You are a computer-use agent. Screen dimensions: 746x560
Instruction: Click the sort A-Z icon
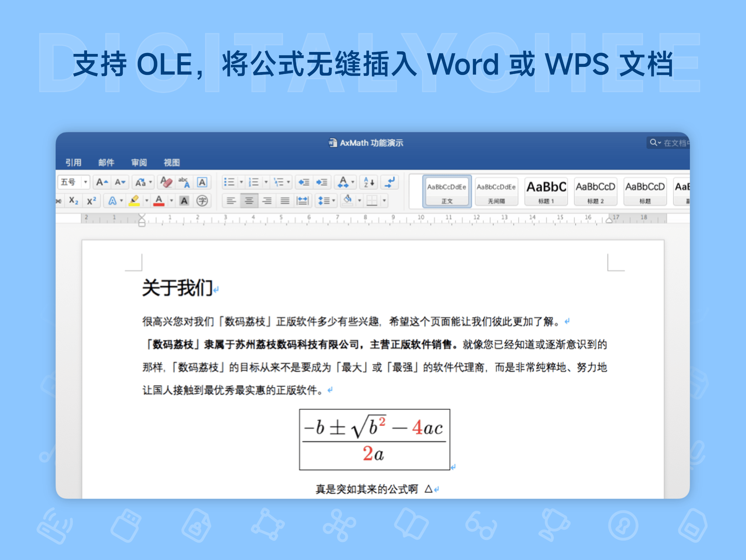(368, 182)
